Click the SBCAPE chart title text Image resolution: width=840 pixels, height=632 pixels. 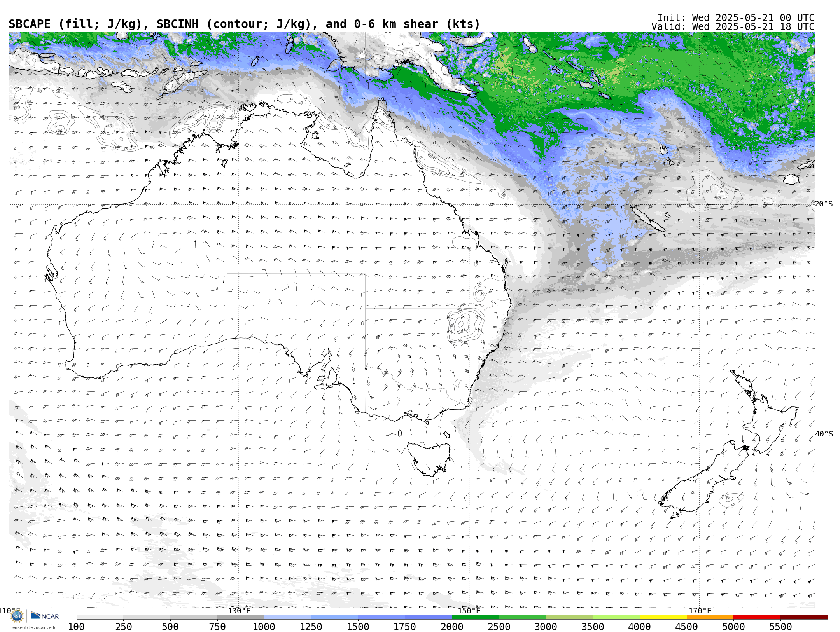click(x=244, y=24)
